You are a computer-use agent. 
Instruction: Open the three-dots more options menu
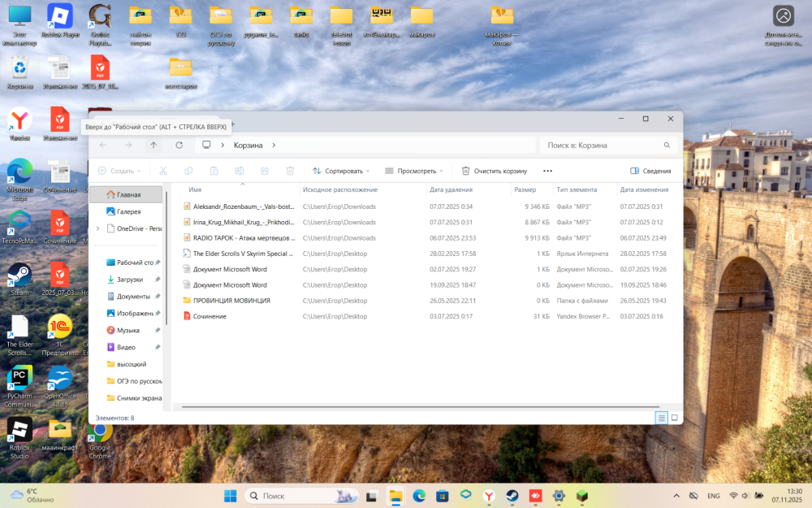point(547,171)
